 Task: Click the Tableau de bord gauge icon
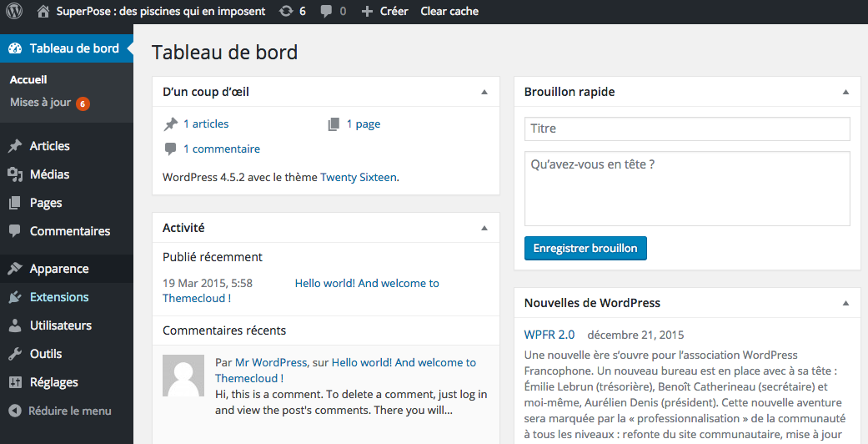15,48
